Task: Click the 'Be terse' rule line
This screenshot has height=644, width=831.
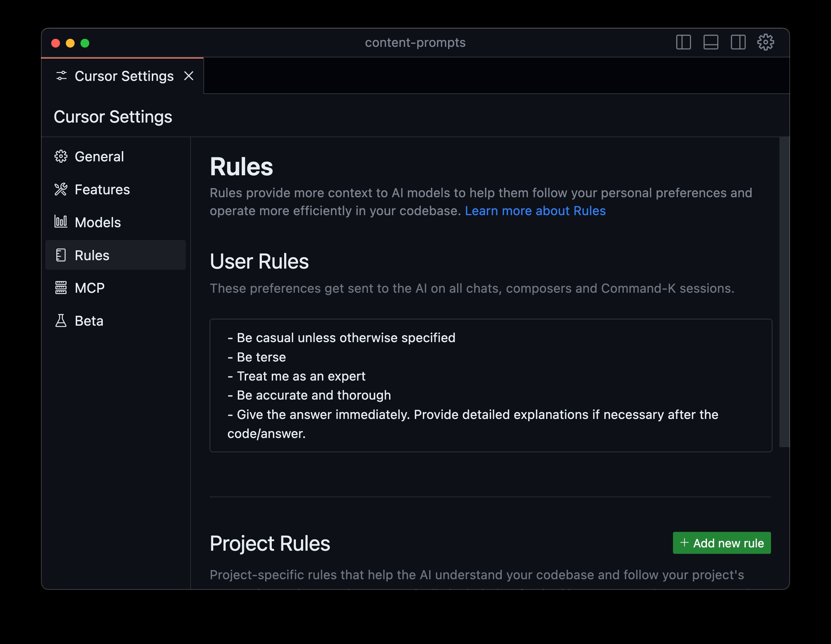Action: (256, 357)
